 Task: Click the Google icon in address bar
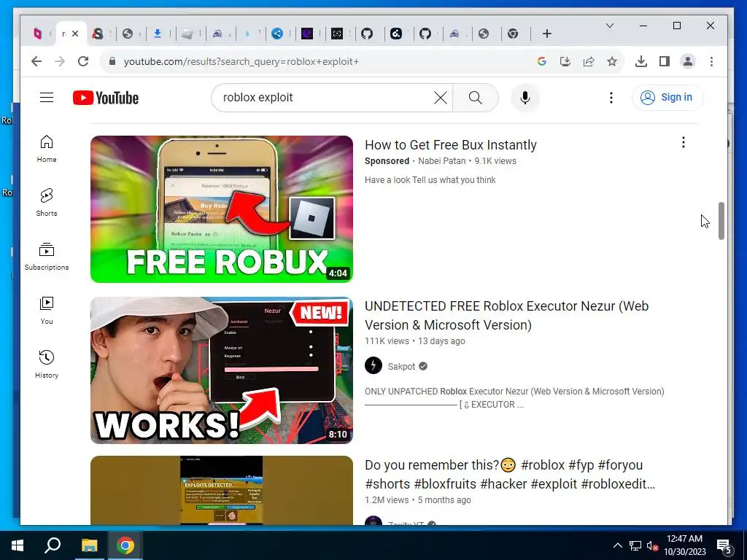(x=542, y=61)
